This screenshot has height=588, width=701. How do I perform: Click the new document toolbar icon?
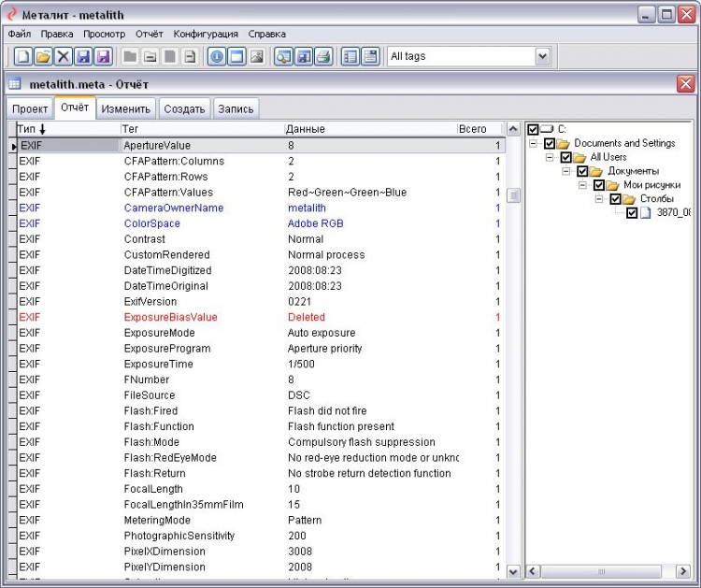tap(22, 57)
